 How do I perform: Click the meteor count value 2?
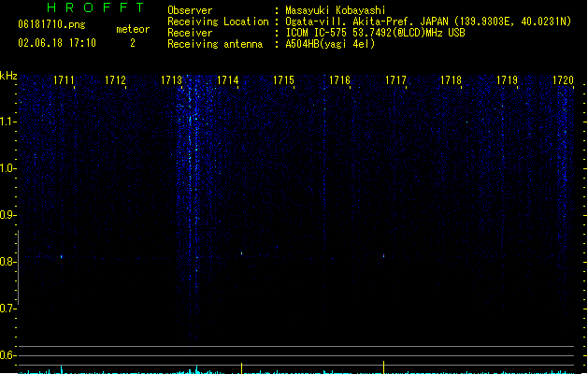click(x=133, y=43)
